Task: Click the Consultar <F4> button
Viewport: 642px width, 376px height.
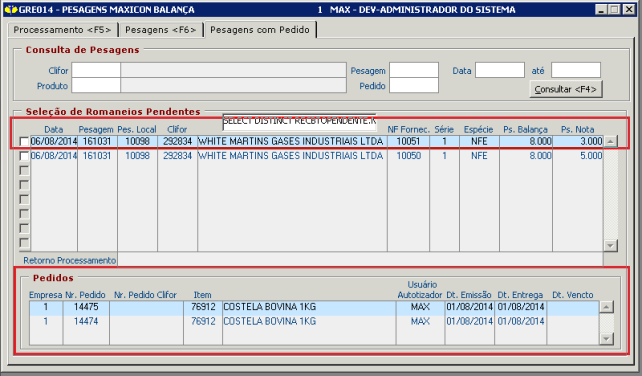Action: 565,89
